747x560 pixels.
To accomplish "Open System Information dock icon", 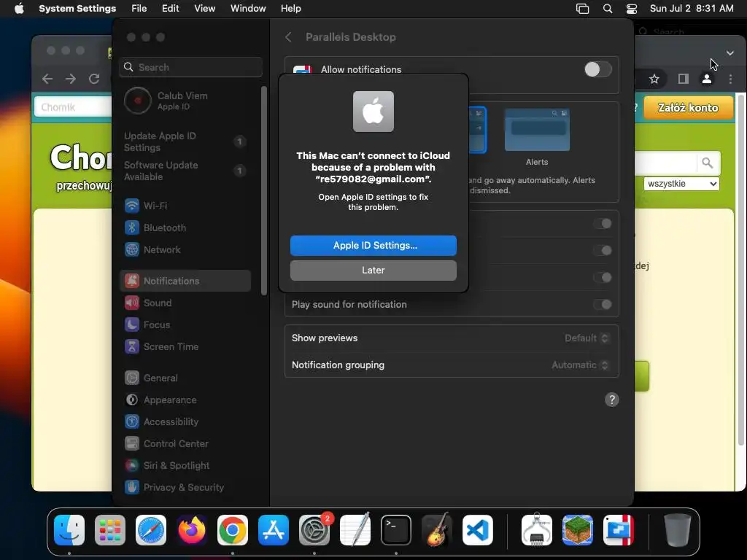I will pyautogui.click(x=537, y=530).
